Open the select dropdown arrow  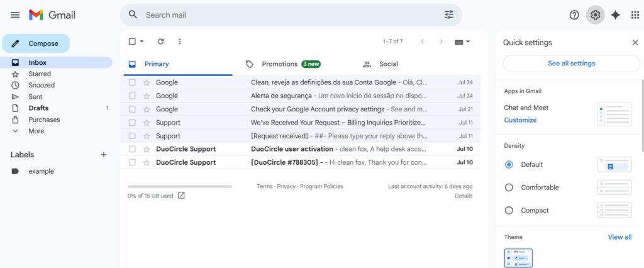pyautogui.click(x=142, y=42)
